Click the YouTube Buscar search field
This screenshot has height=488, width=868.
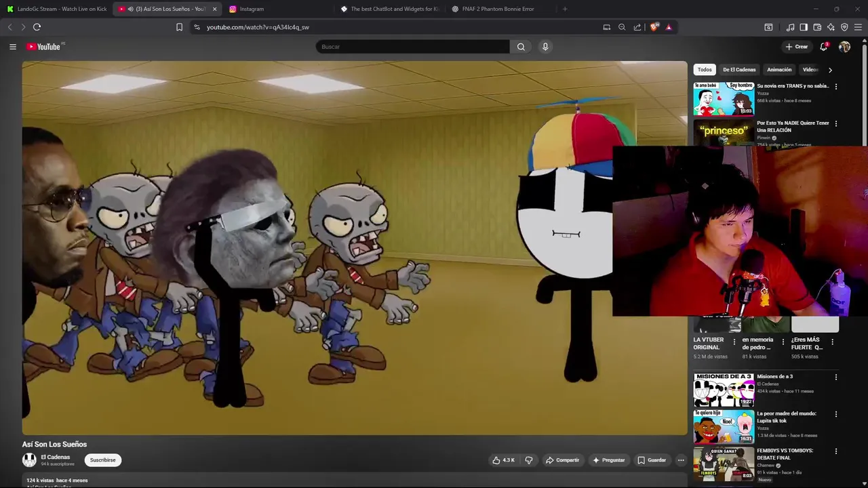click(x=412, y=47)
